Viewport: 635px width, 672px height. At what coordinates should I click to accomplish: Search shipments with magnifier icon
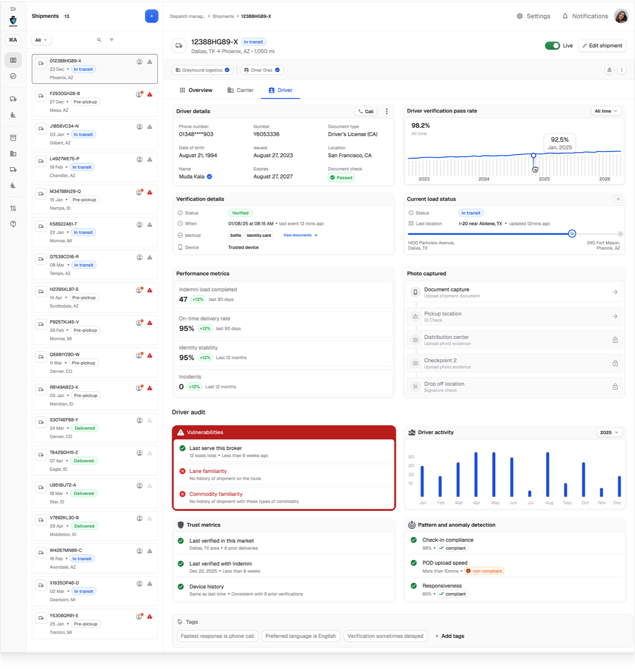tap(99, 40)
